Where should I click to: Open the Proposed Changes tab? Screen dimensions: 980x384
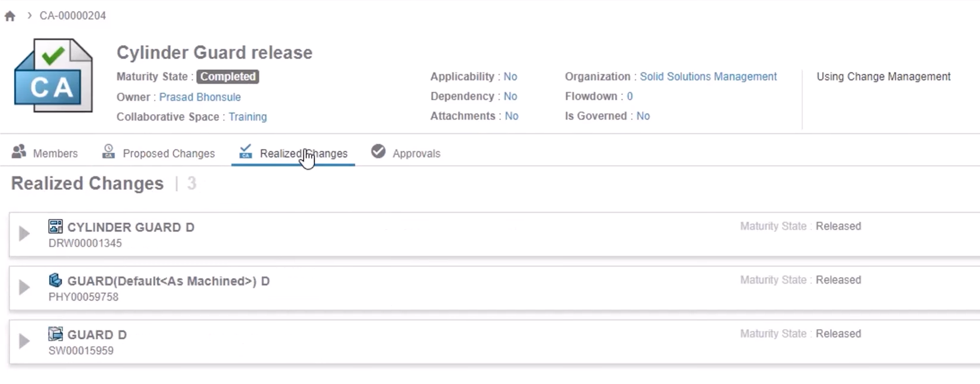click(168, 153)
